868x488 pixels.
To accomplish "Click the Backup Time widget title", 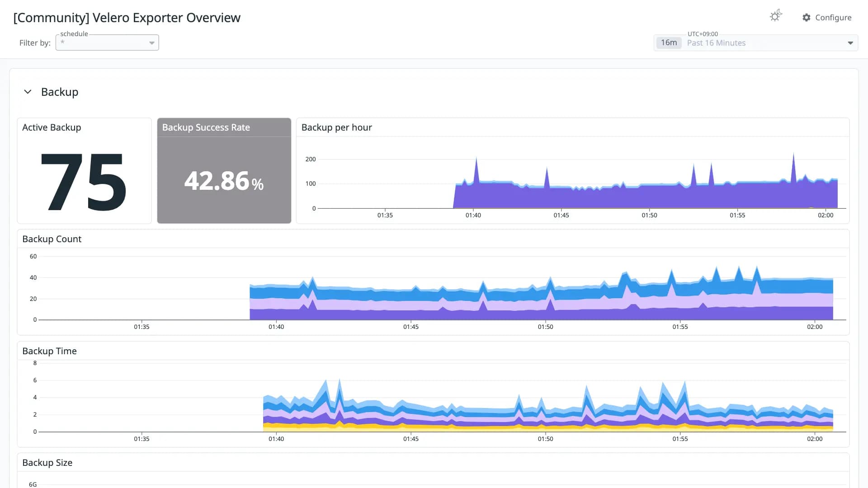I will [x=49, y=351].
